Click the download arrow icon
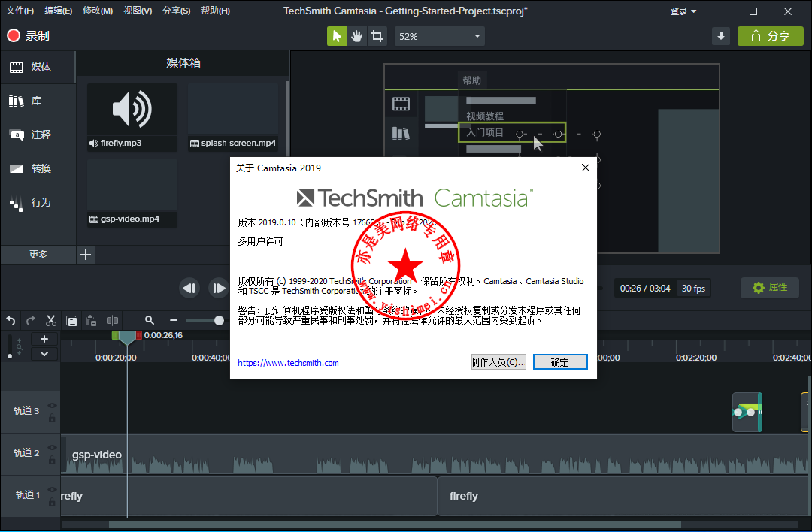 (720, 36)
